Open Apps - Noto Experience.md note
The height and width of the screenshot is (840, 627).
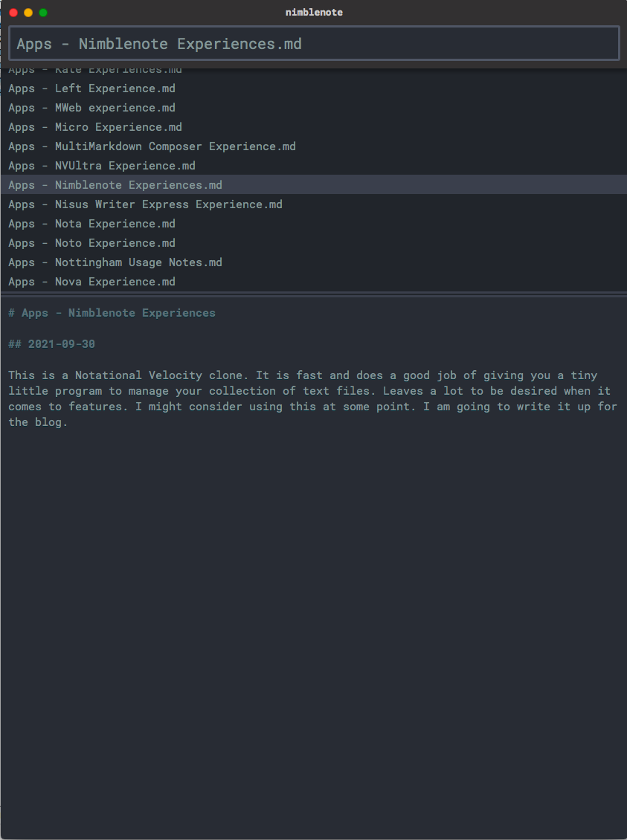coord(314,242)
